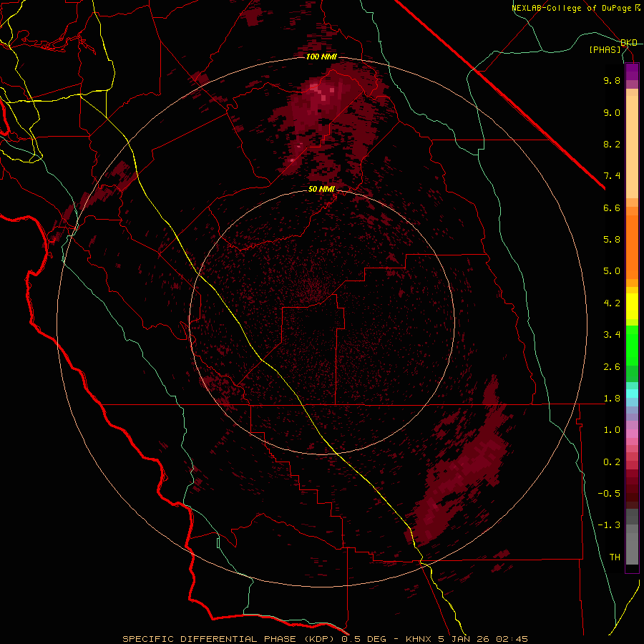Click the 50 NMI range ring label
The width and height of the screenshot is (644, 644).
pyautogui.click(x=321, y=189)
